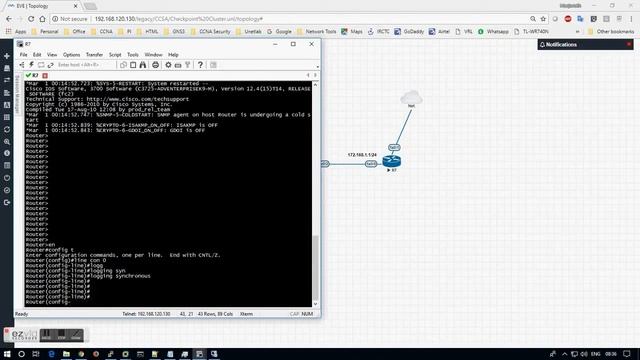Image resolution: width=640 pixels, height=360 pixels.
Task: Open the File menu in SecureCRT
Action: coord(24,55)
